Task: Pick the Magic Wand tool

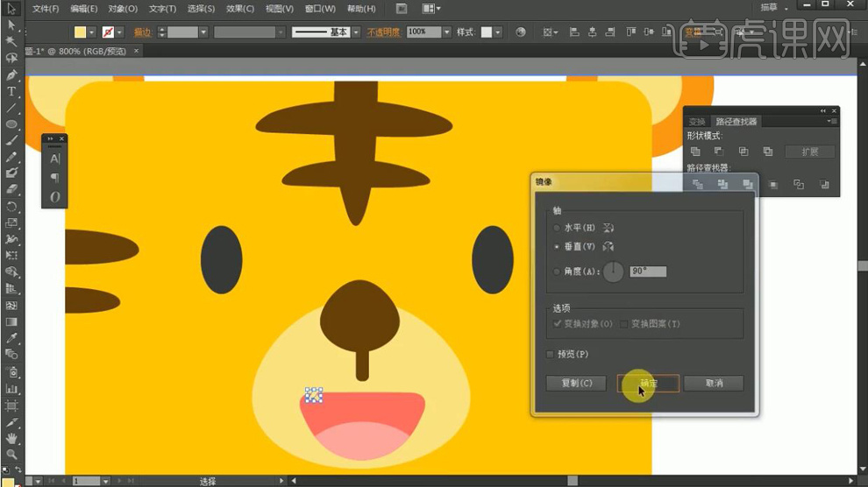Action: point(11,41)
